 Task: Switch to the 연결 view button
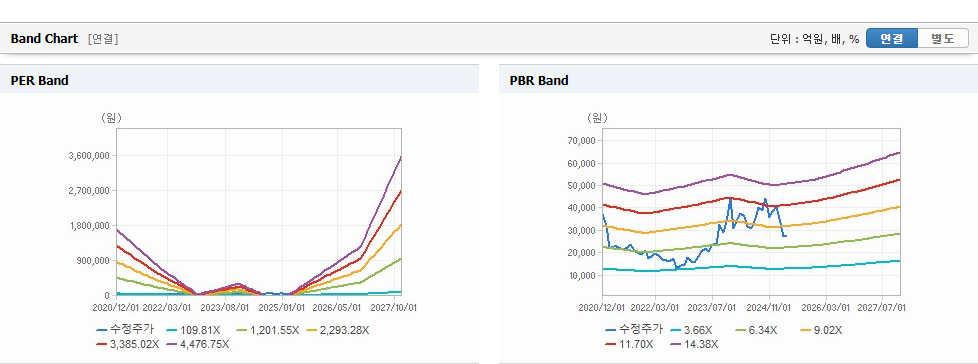(x=892, y=38)
